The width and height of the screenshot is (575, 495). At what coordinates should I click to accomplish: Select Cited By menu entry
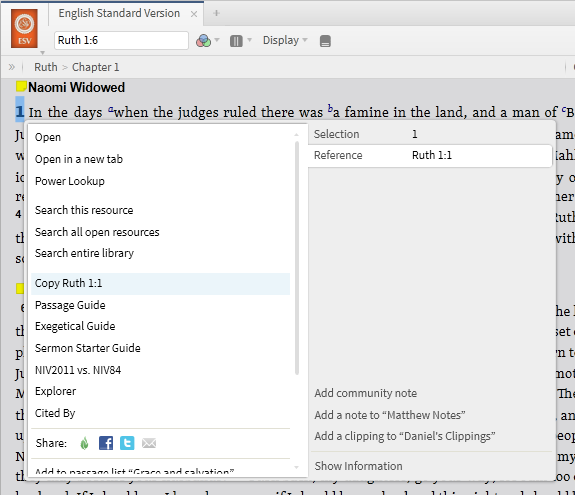coord(55,414)
